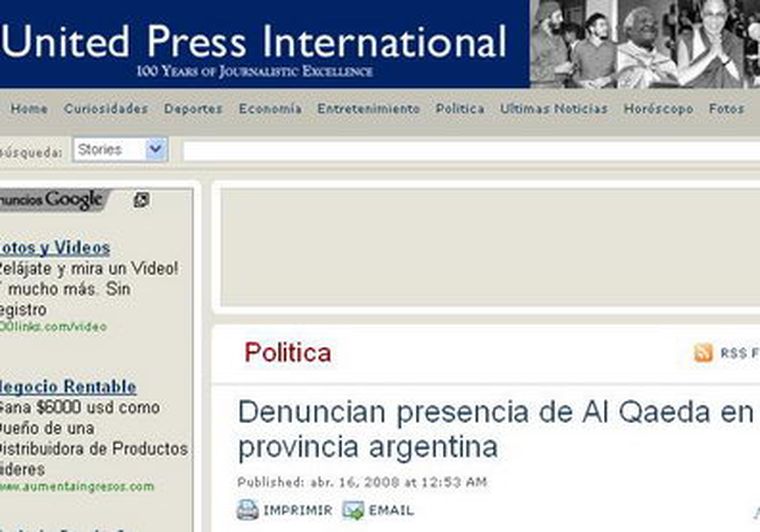Image resolution: width=760 pixels, height=532 pixels.
Task: Open the Economía section
Action: [x=270, y=109]
